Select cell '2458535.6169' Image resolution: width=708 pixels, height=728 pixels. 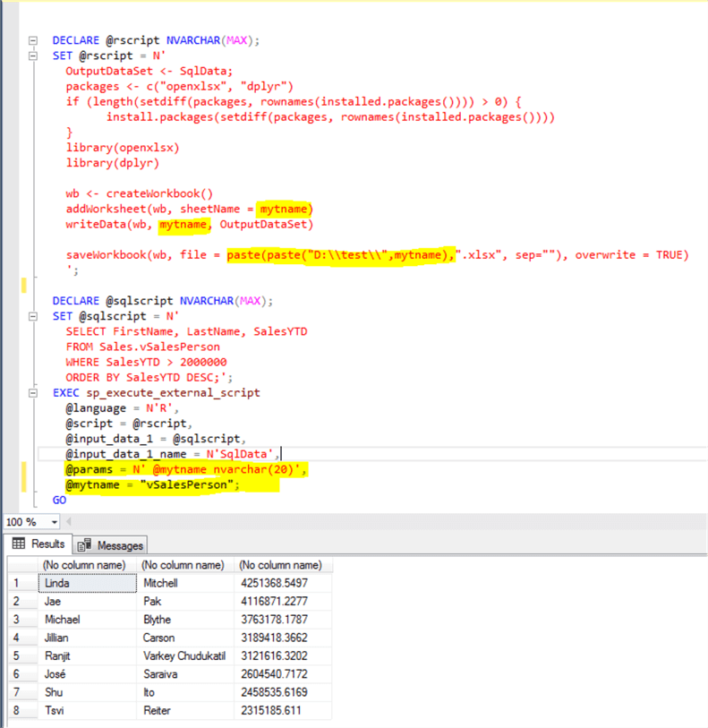[x=283, y=692]
